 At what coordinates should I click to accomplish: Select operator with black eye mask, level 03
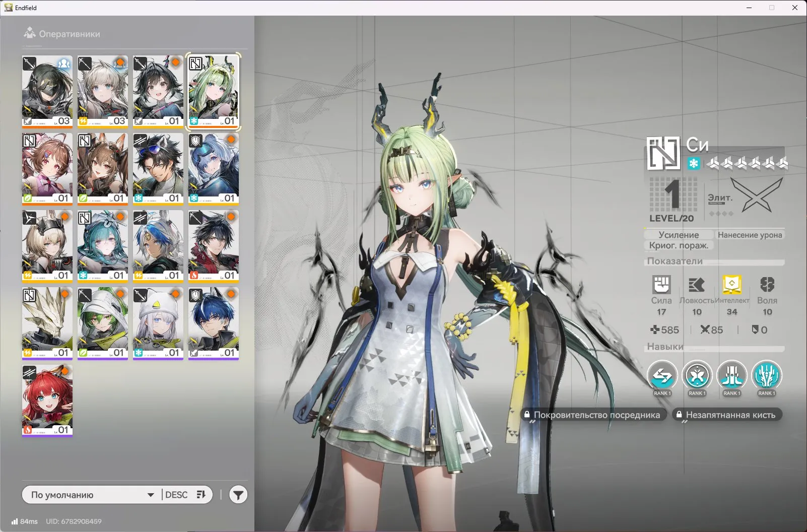pos(47,92)
